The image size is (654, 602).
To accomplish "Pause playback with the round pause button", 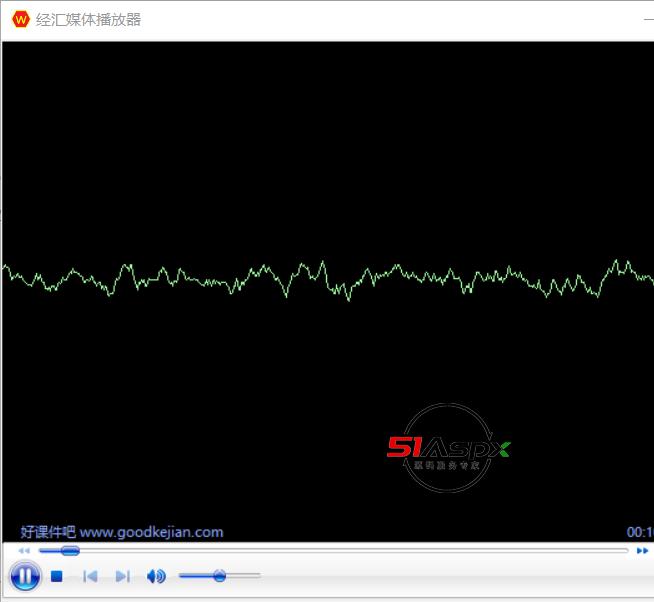I will pos(24,576).
